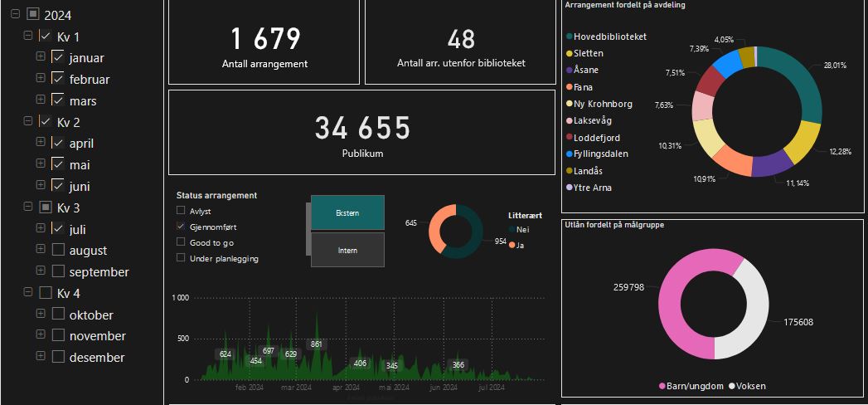Expand the april tree node
The height and width of the screenshot is (405, 868).
[x=41, y=142]
